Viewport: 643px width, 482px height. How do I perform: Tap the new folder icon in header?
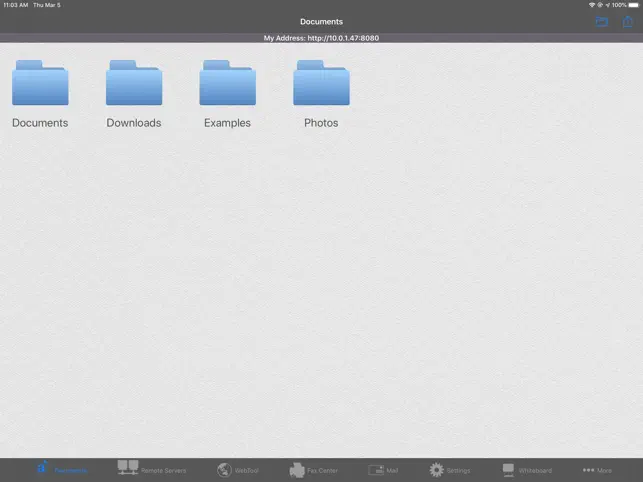coord(602,21)
